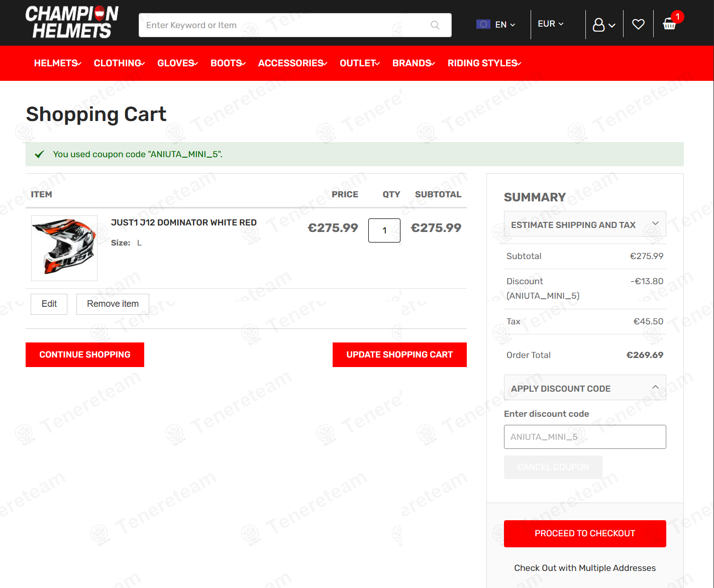Open Check Out with Multiple Addresses link

point(585,568)
